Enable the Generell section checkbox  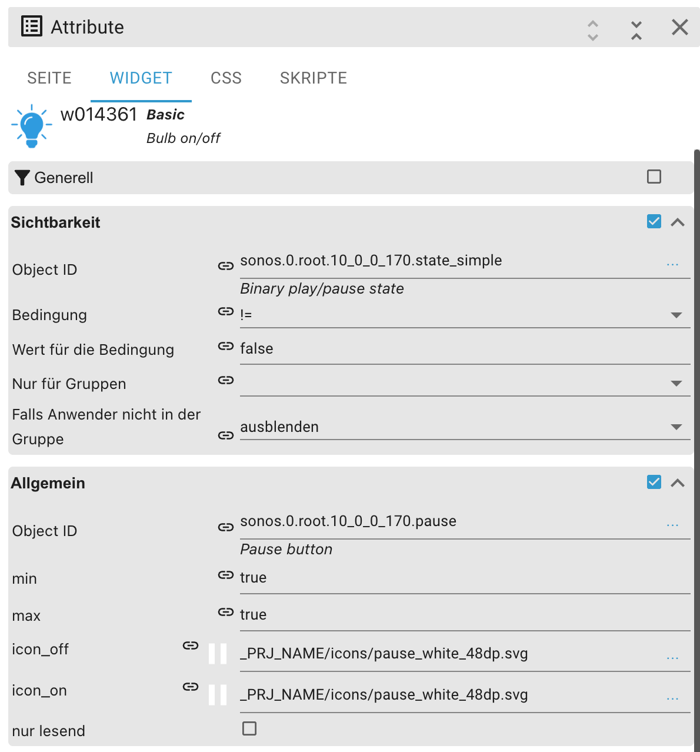click(654, 177)
